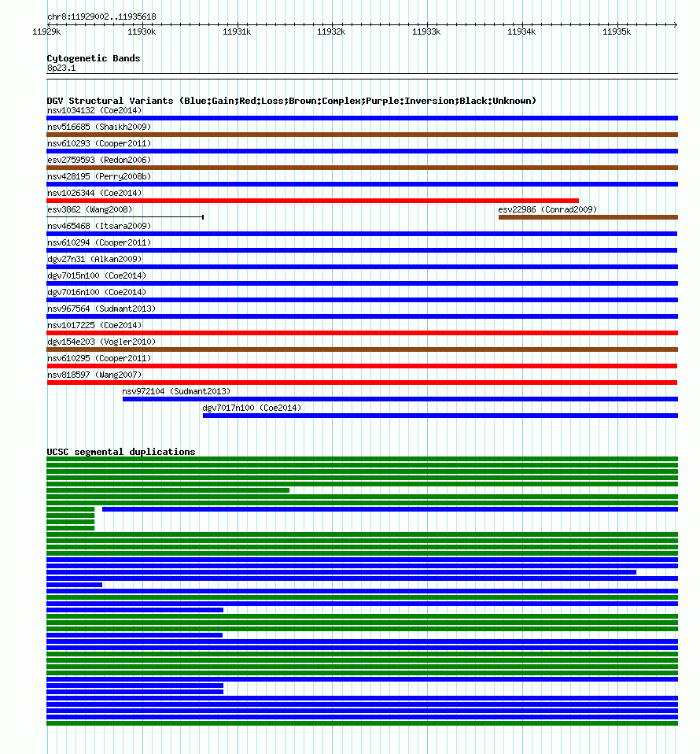Select the nsv465468 (Itsara2009) label
This screenshot has width=700, height=754.
(x=99, y=226)
